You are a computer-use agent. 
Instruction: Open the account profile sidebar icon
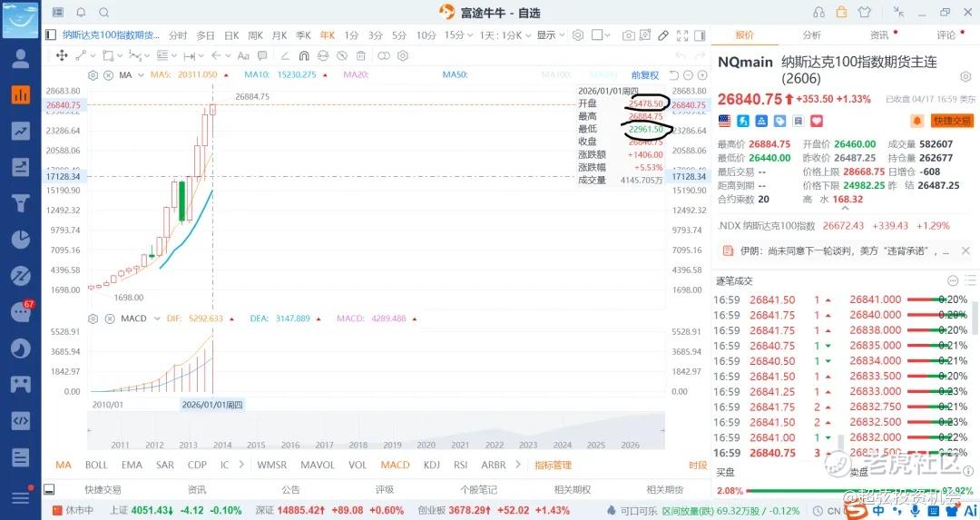click(21, 58)
